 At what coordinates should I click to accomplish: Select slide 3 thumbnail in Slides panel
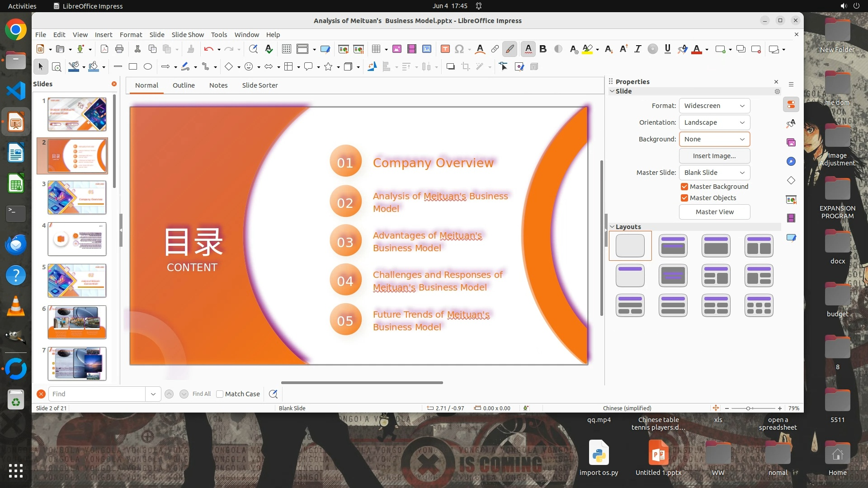pyautogui.click(x=77, y=197)
